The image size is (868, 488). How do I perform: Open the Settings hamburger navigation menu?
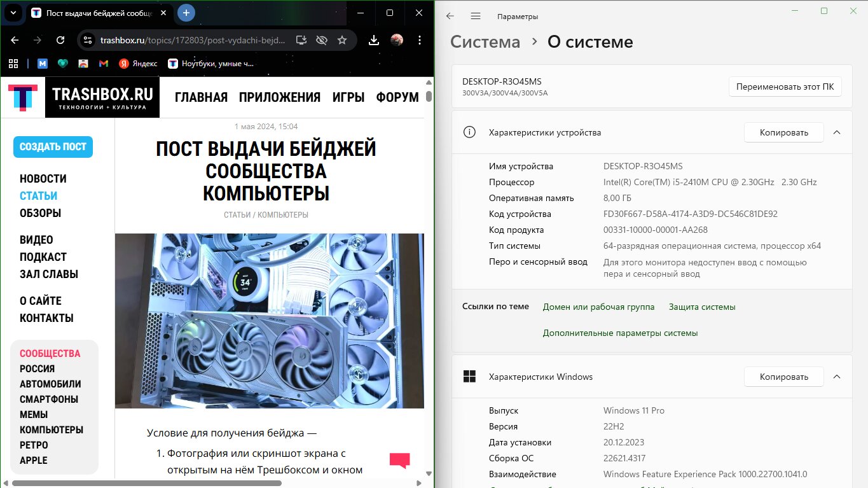click(476, 17)
